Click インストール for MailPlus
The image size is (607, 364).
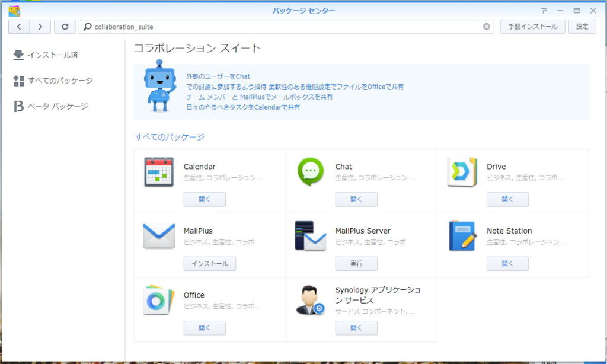[210, 264]
